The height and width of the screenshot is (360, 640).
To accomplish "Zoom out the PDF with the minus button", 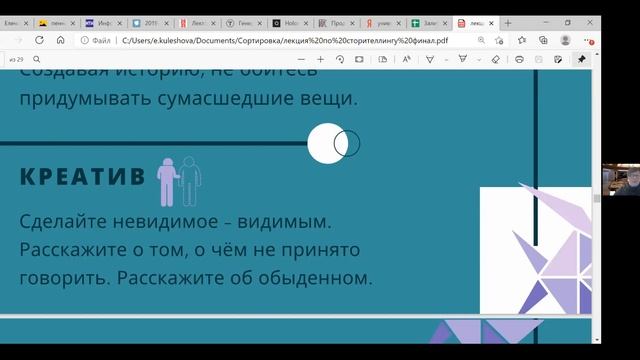I will pos(301,60).
